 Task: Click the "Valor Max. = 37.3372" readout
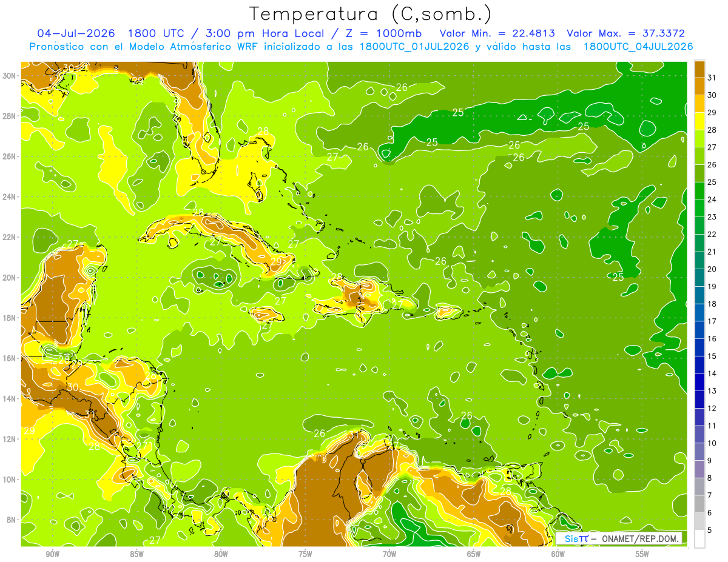[x=625, y=33]
